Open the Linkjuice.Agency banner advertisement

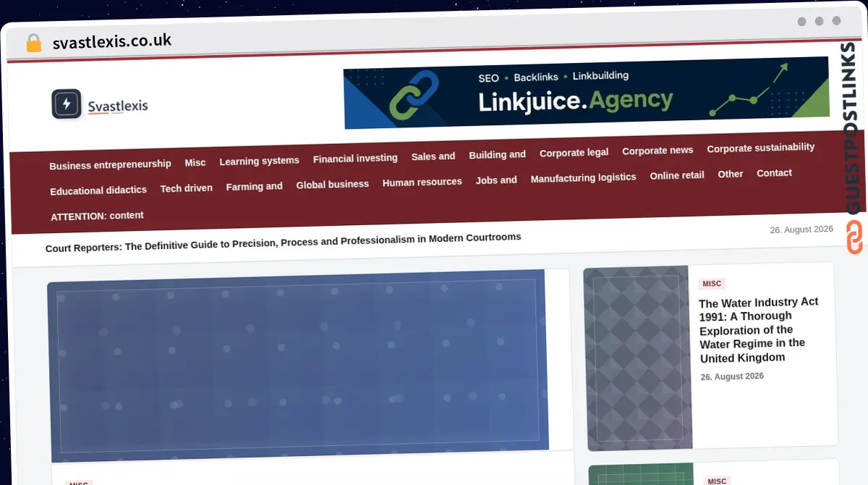(587, 93)
